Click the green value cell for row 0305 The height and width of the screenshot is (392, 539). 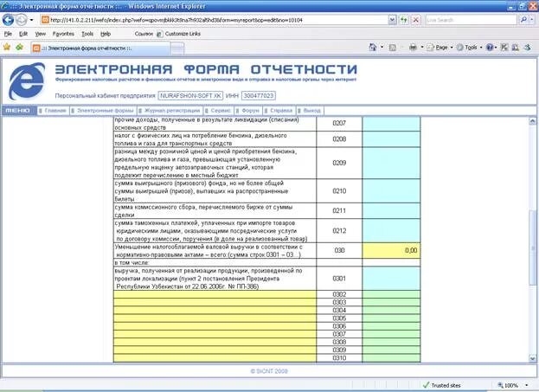391,318
